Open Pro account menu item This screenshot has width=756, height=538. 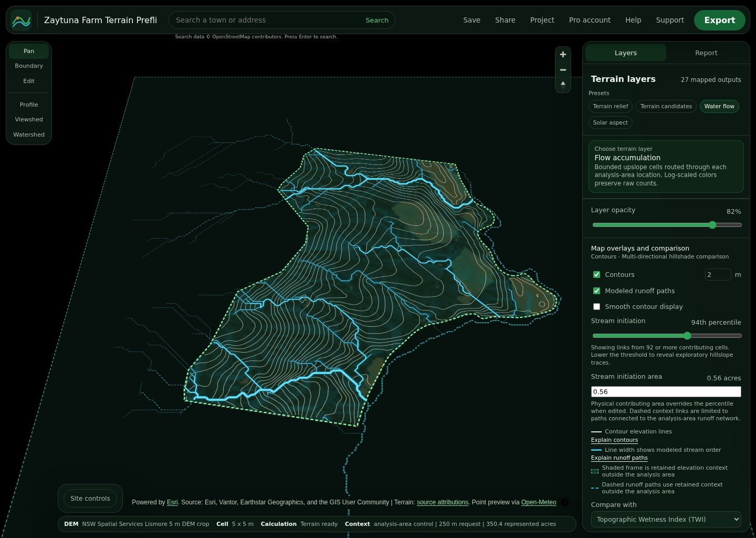pos(590,20)
